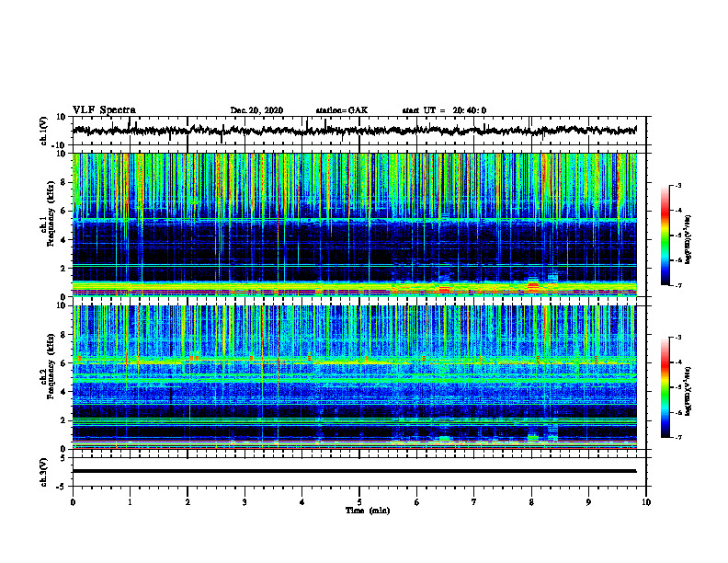Viewport: 728px width, 563px height.
Task: Click the ch.1 spectrogram panel
Action: [x=354, y=224]
